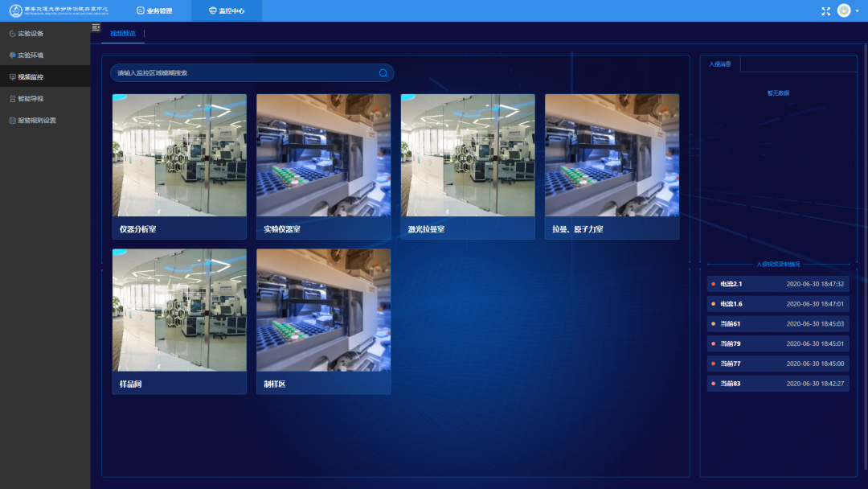Click the 暂无数据 empty message text
The width and height of the screenshot is (868, 489).
[x=778, y=93]
